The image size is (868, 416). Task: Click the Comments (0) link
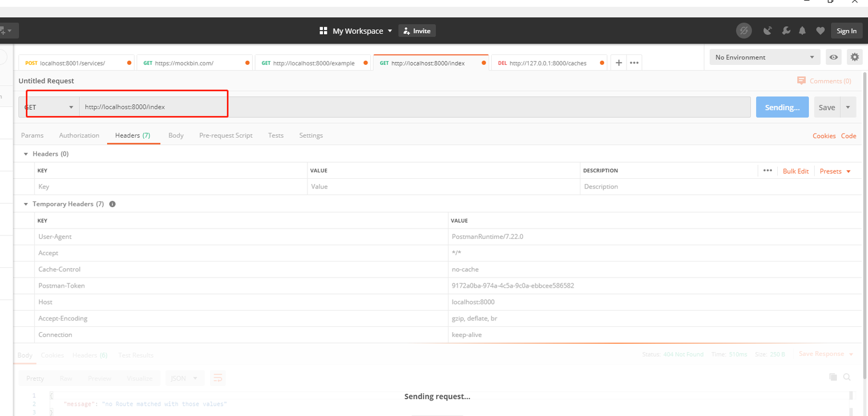click(830, 81)
